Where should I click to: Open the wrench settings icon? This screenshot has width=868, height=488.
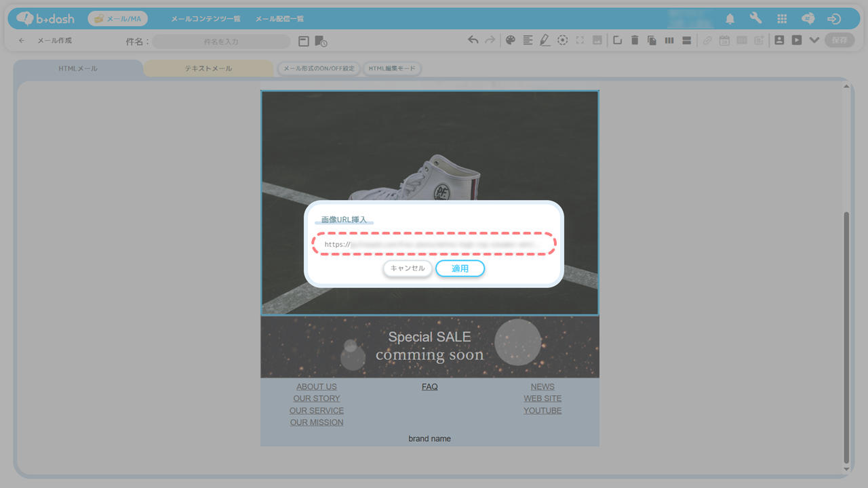pyautogui.click(x=755, y=18)
